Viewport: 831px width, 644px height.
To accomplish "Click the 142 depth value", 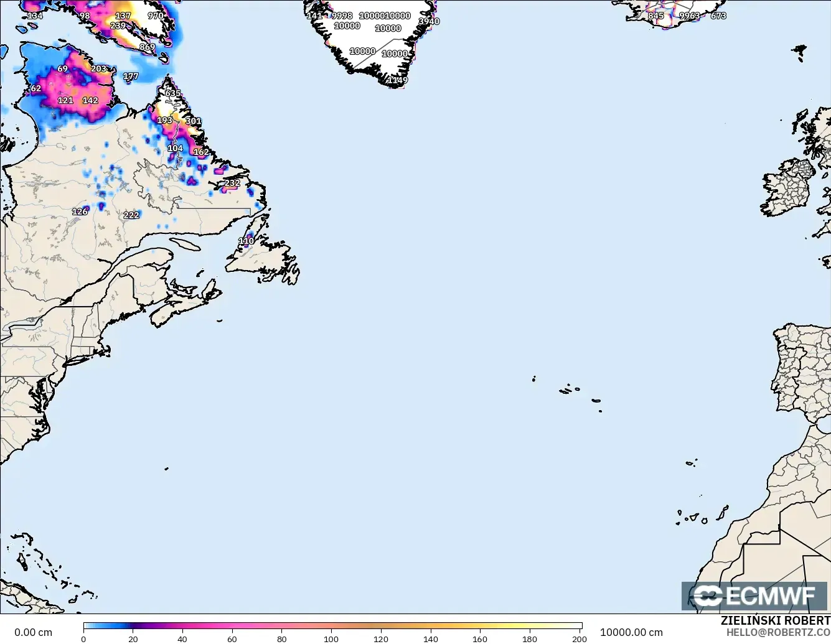I will [x=90, y=100].
